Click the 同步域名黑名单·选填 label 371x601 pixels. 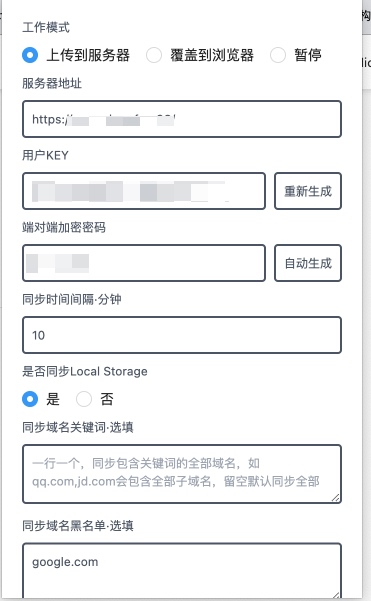tap(78, 525)
